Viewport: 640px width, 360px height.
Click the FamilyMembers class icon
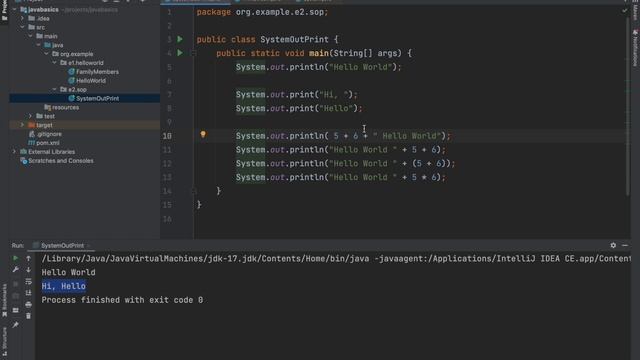(71, 71)
